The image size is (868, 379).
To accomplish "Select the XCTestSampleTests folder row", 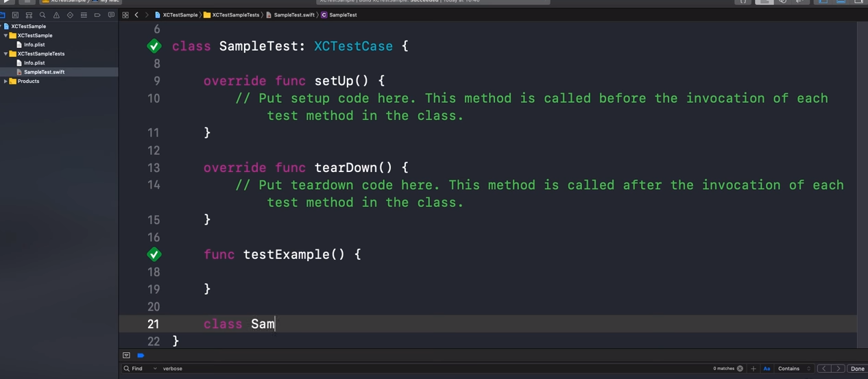I will tap(59, 53).
